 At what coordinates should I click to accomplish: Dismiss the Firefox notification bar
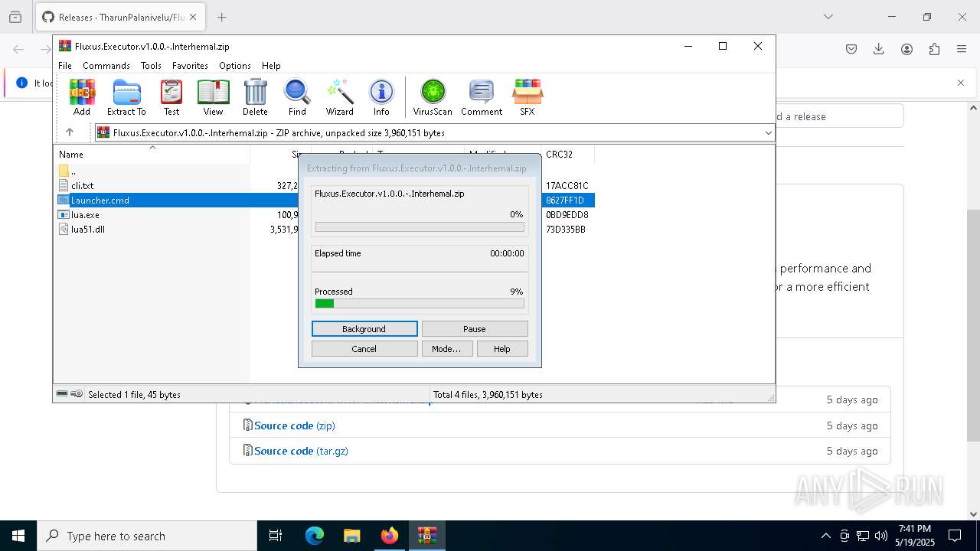pos(961,83)
